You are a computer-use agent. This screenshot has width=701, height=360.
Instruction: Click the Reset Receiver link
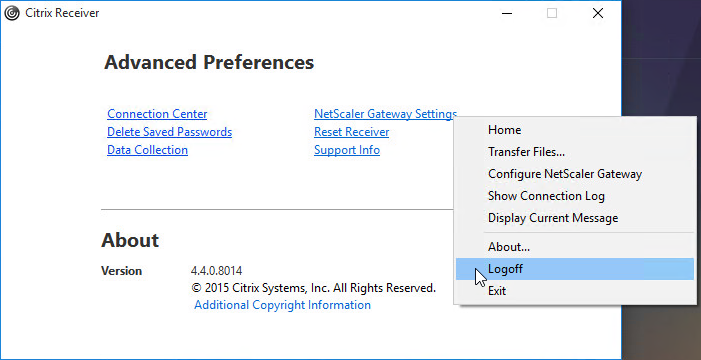351,132
